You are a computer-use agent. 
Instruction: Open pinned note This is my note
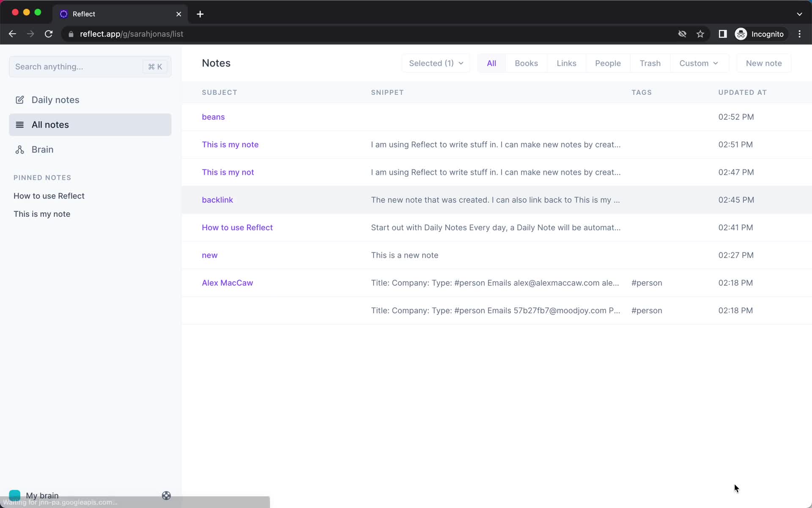[x=42, y=214]
